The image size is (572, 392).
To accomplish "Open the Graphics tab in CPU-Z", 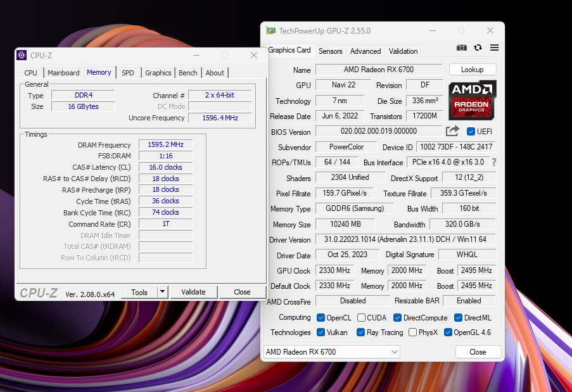I will (x=158, y=73).
